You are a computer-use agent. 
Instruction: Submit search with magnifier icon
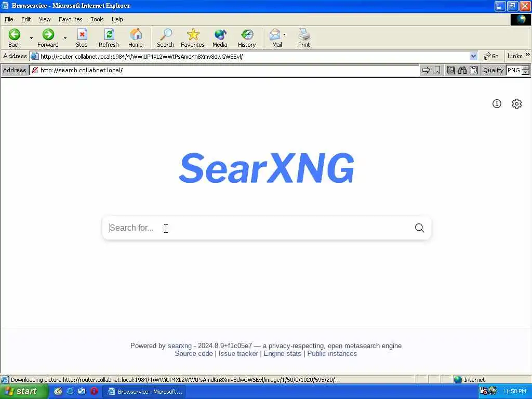[x=419, y=228]
